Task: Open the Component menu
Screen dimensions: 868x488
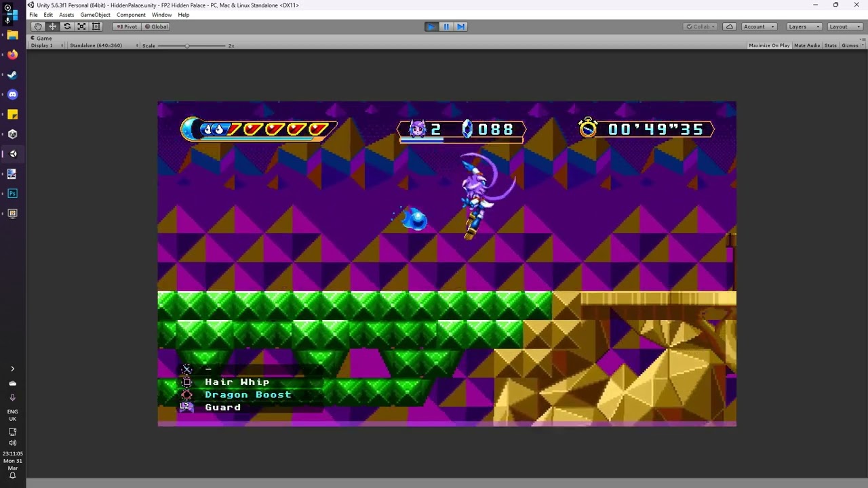Action: (x=131, y=15)
